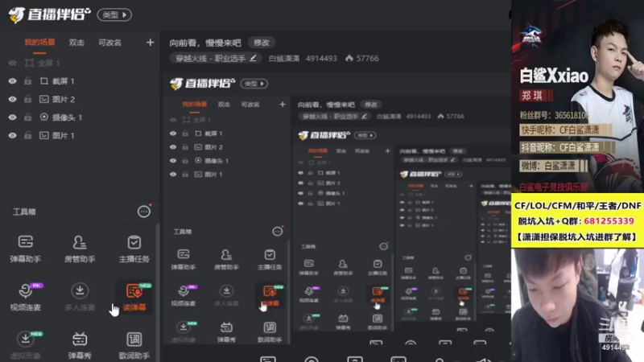Select the 图片 2 row label in the main list
This screenshot has width=644, height=362.
click(x=64, y=99)
